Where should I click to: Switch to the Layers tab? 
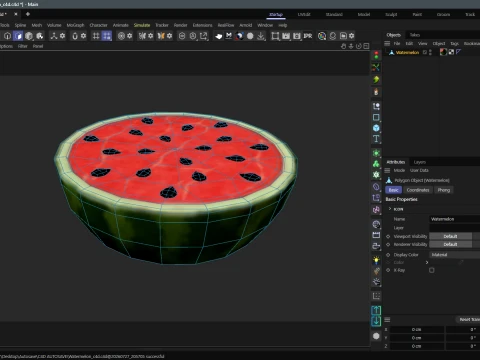(x=420, y=162)
